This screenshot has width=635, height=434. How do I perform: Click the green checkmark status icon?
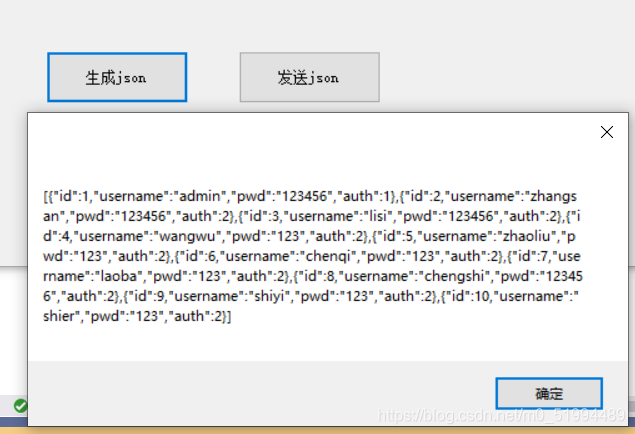click(20, 405)
